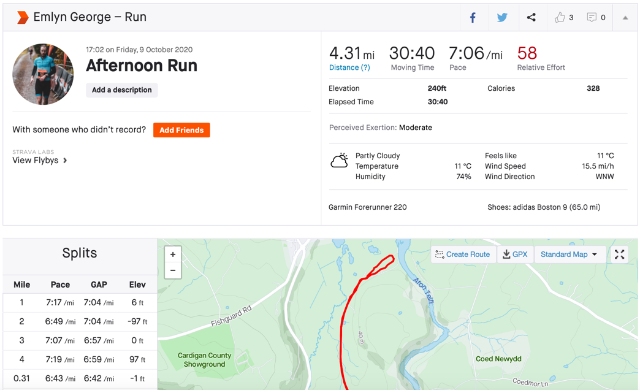Expand map to fullscreen
Screen dimensions: 640x390
[x=620, y=255]
